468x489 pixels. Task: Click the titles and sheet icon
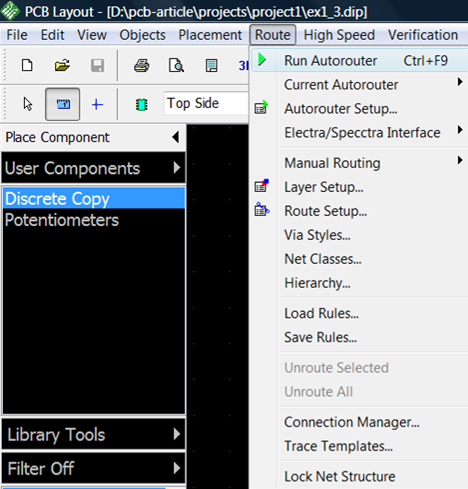tap(211, 65)
